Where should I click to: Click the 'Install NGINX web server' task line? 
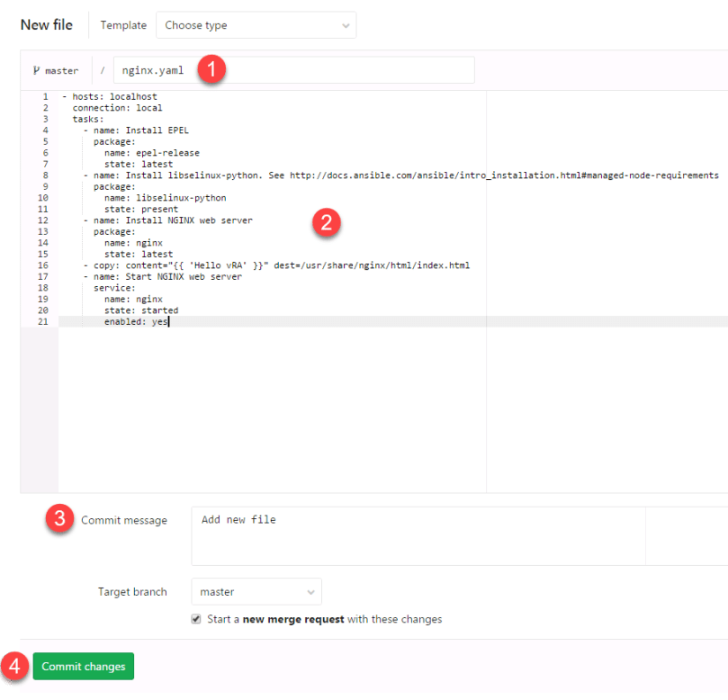coord(173,220)
